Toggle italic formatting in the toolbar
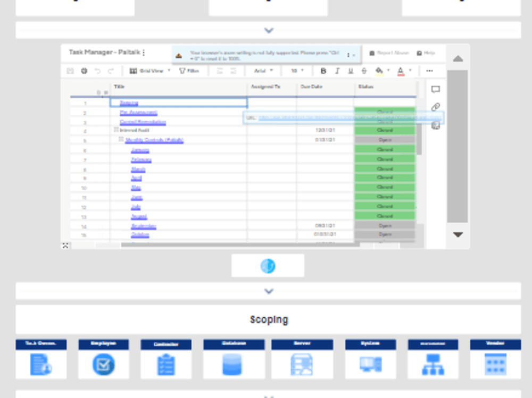This screenshot has width=532, height=398. [337, 70]
